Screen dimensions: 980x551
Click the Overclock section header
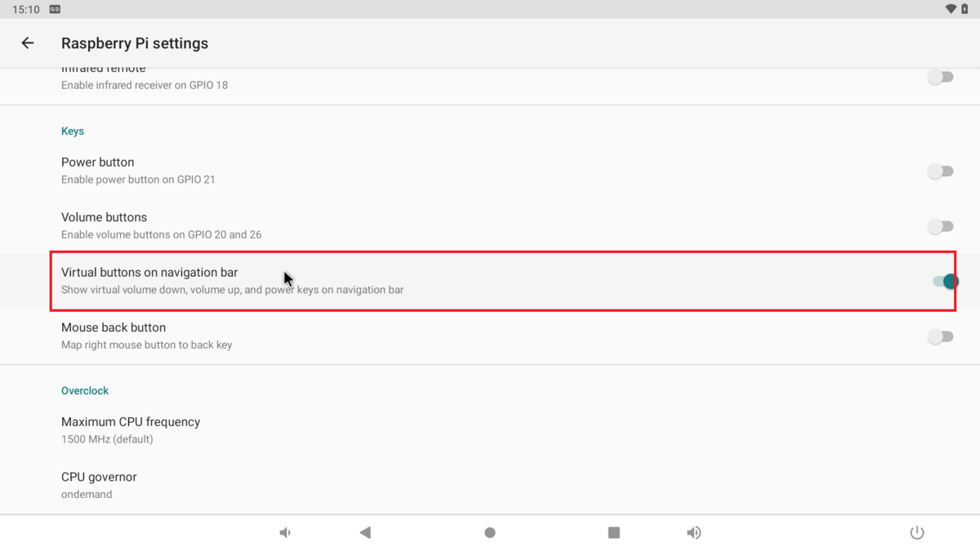(85, 391)
